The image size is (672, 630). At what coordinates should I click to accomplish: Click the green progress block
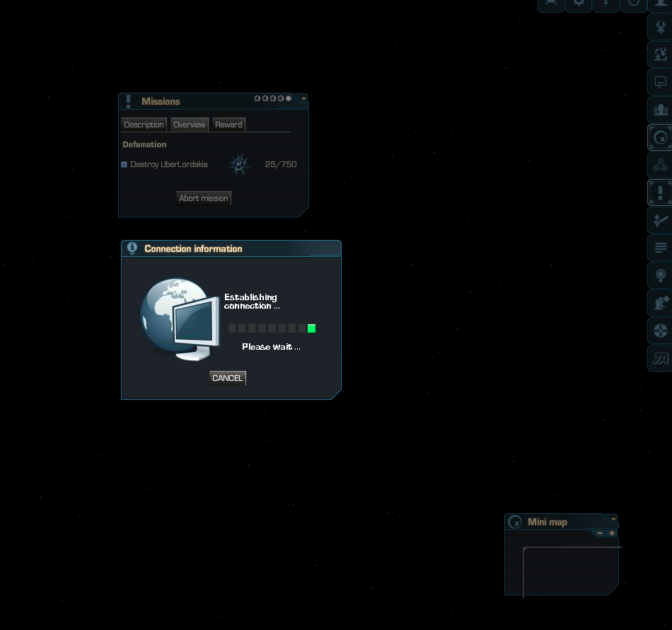pos(311,328)
